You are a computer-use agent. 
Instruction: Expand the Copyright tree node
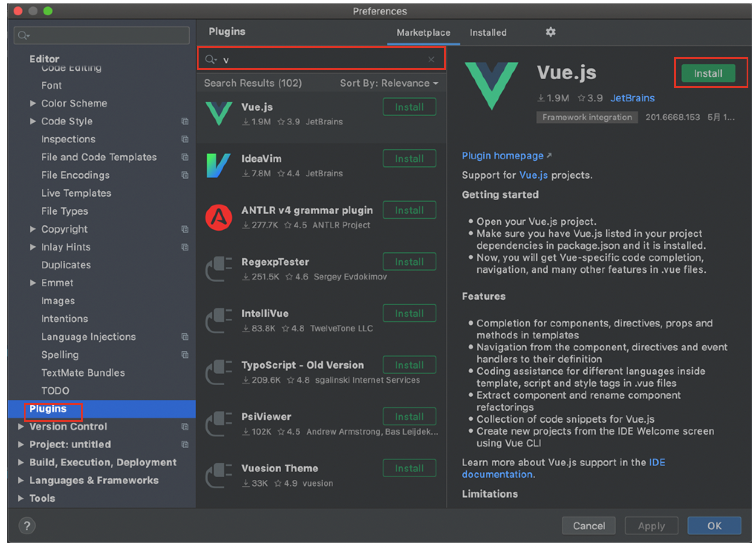pos(32,229)
